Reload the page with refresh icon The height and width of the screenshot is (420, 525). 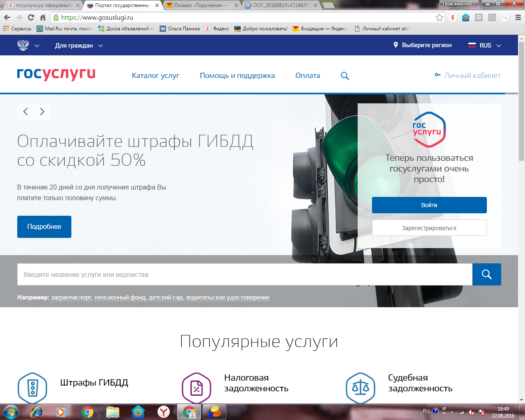(x=31, y=18)
